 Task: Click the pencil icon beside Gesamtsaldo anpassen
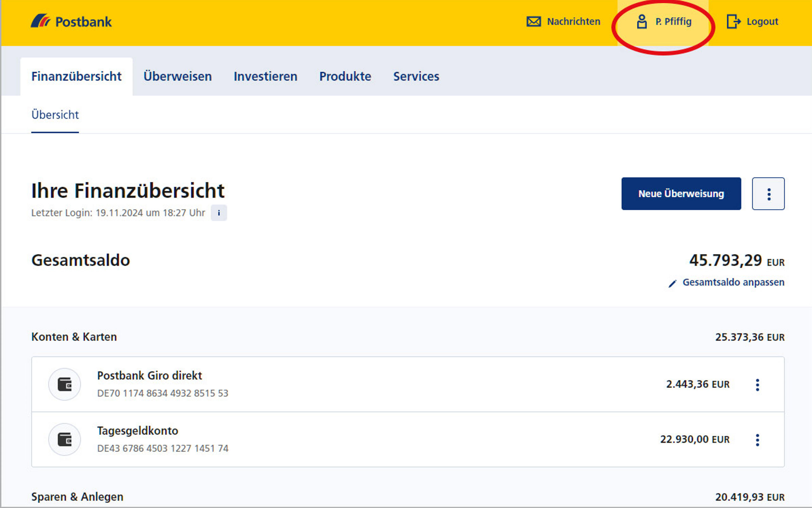pyautogui.click(x=672, y=283)
